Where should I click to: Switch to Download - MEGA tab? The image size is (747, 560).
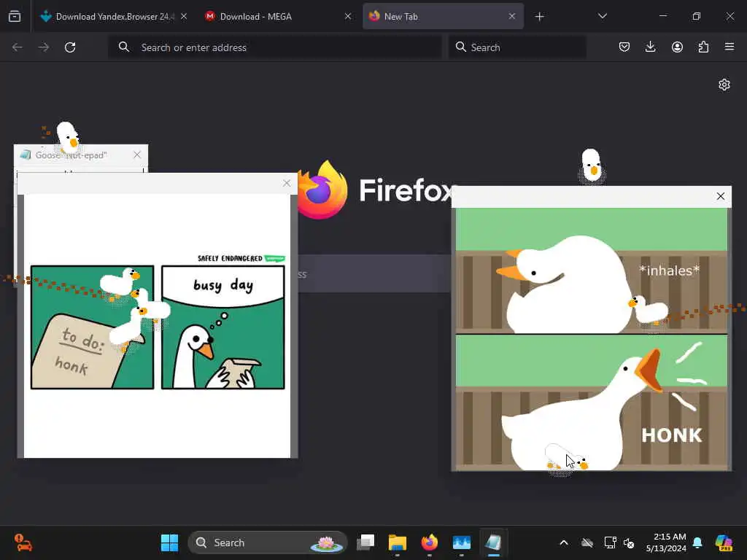(278, 17)
